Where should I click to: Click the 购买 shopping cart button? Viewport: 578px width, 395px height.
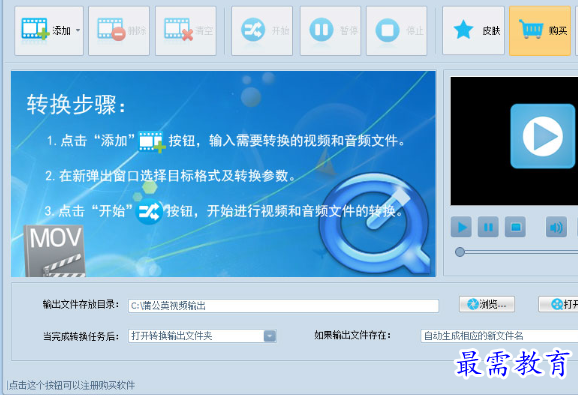(540, 31)
